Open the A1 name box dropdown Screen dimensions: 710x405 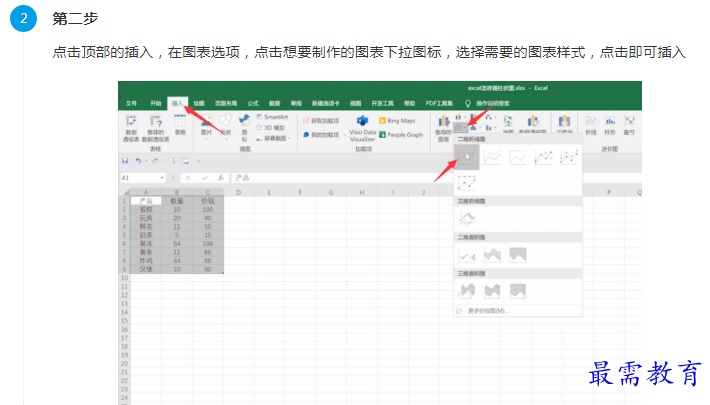(162, 178)
